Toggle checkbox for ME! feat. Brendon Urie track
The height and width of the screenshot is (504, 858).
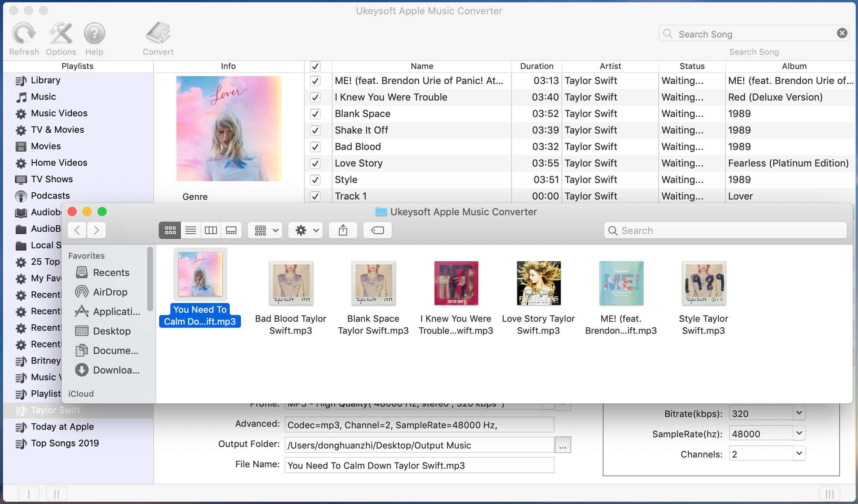(315, 80)
